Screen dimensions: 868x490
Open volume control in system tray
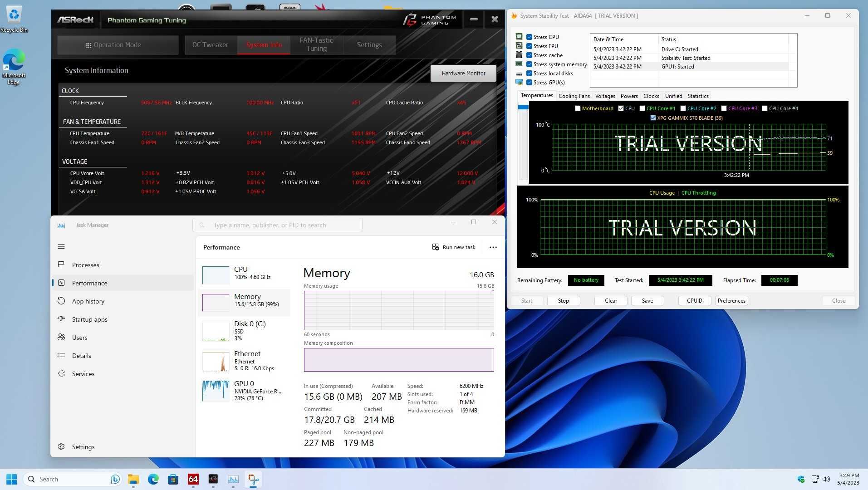826,479
